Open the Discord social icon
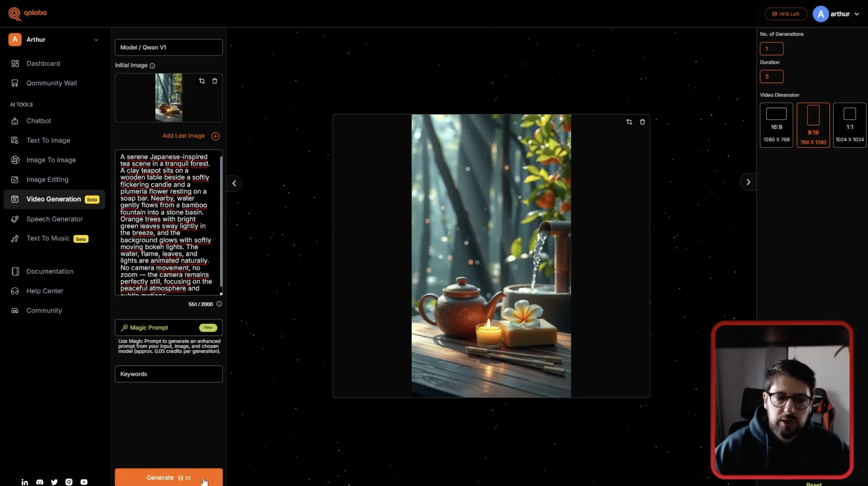868x486 pixels. pyautogui.click(x=40, y=482)
